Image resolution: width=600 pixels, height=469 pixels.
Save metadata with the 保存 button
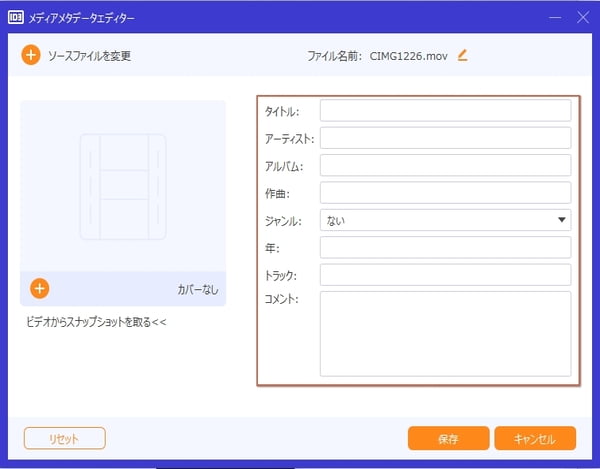(x=448, y=438)
